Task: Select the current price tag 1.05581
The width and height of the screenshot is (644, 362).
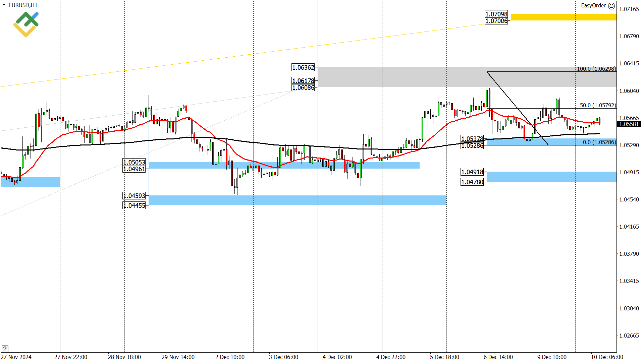Action: click(x=629, y=124)
